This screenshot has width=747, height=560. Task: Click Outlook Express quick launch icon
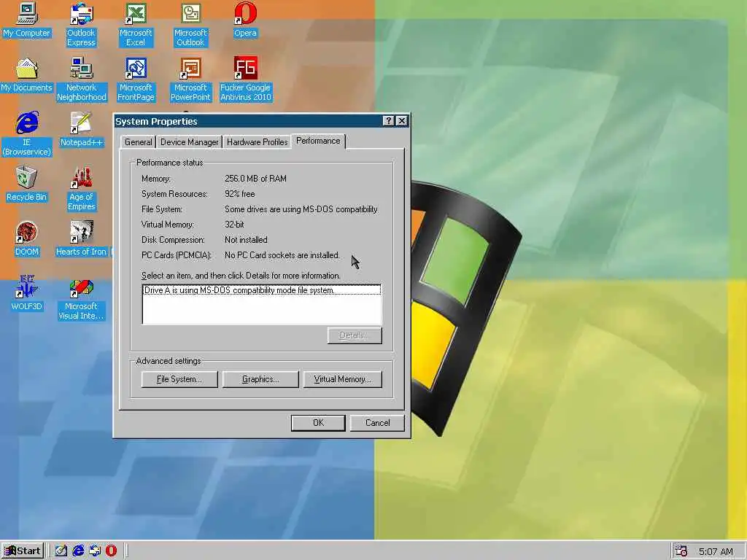[95, 551]
